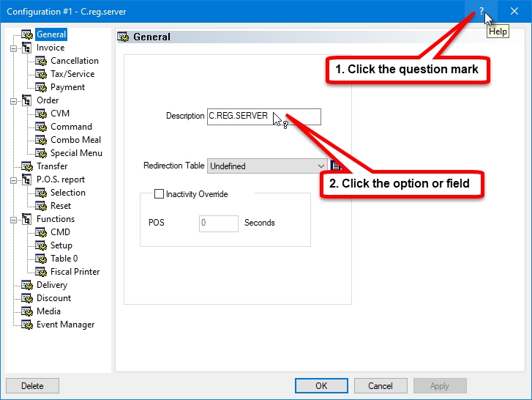This screenshot has height=400, width=532.
Task: Collapse the Functions tree branch
Action: click(x=13, y=219)
